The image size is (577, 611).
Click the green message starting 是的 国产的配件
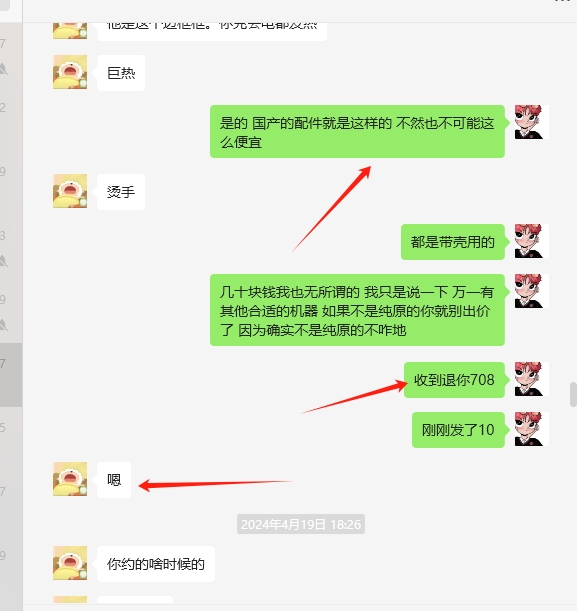357,131
